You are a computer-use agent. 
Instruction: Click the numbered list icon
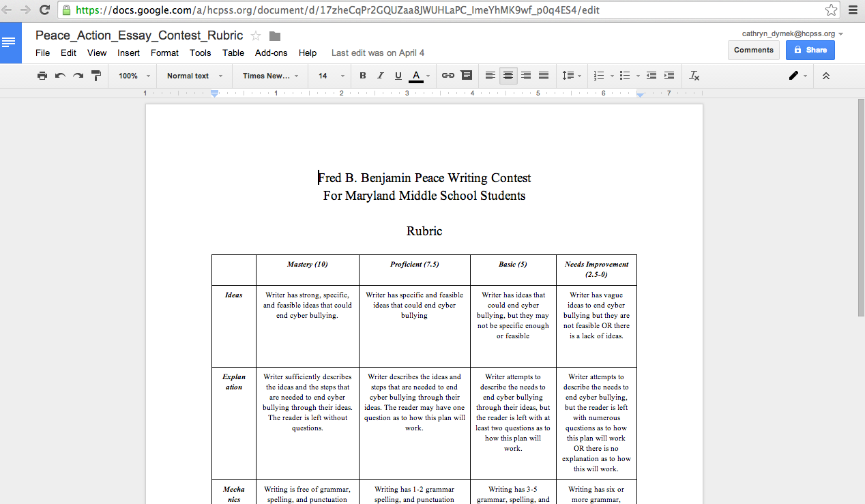[x=599, y=76]
